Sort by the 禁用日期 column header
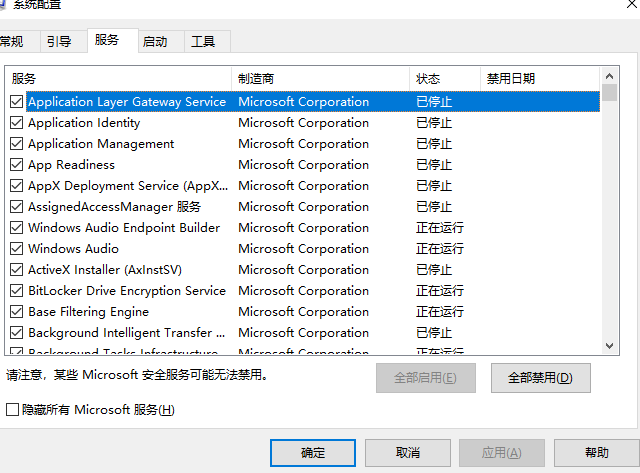The image size is (640, 473). (x=540, y=78)
